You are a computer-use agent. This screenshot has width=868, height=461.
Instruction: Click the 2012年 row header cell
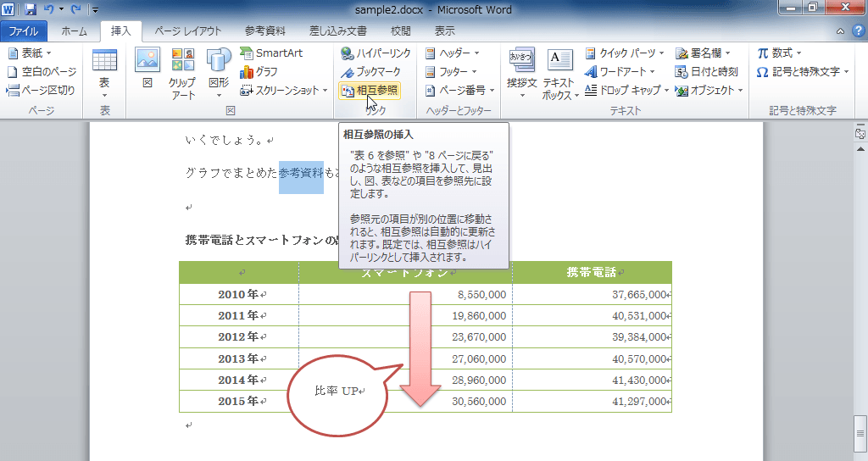click(x=239, y=337)
